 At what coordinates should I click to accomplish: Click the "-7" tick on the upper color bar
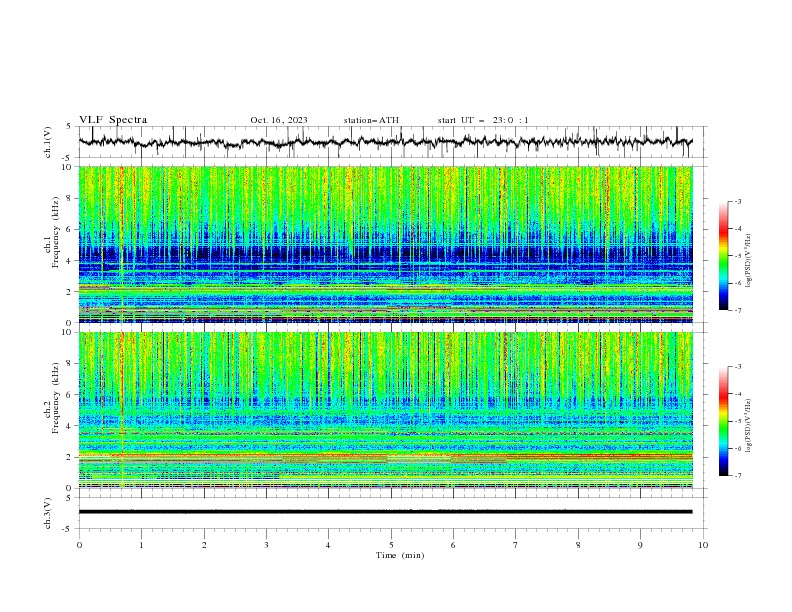[738, 310]
